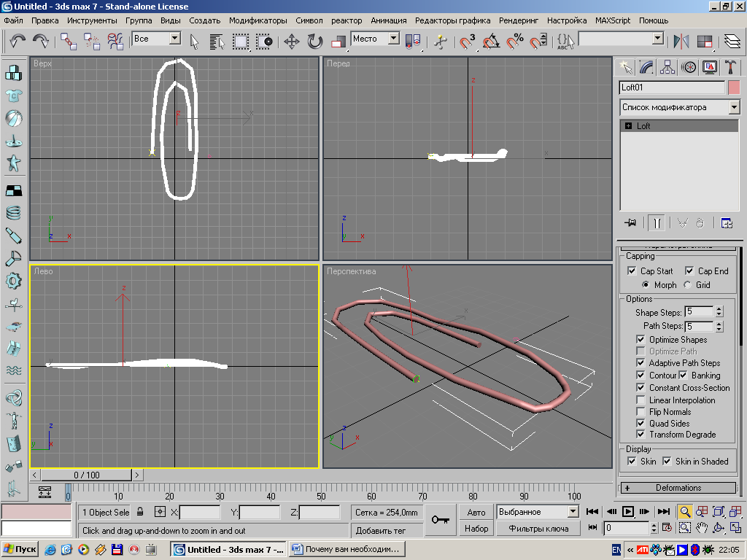Viewport: 747px width, 560px height.
Task: Choose the Select and Move tool
Action: tap(292, 42)
